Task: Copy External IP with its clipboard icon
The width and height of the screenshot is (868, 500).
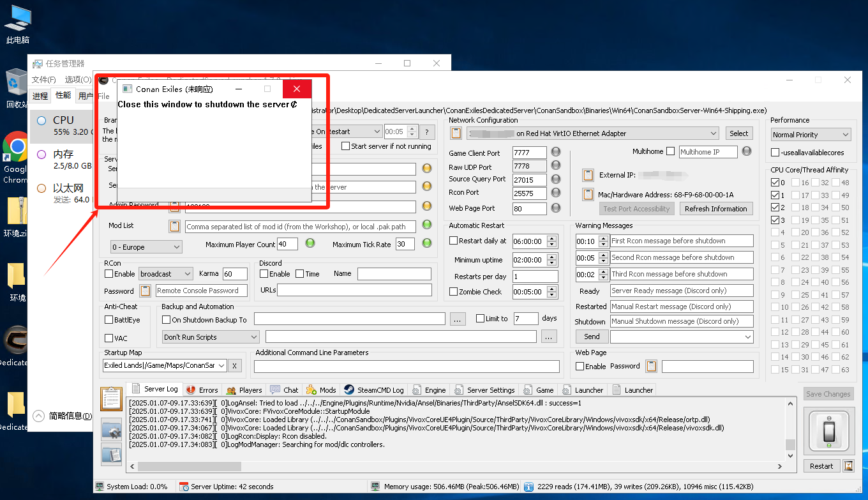Action: 588,175
